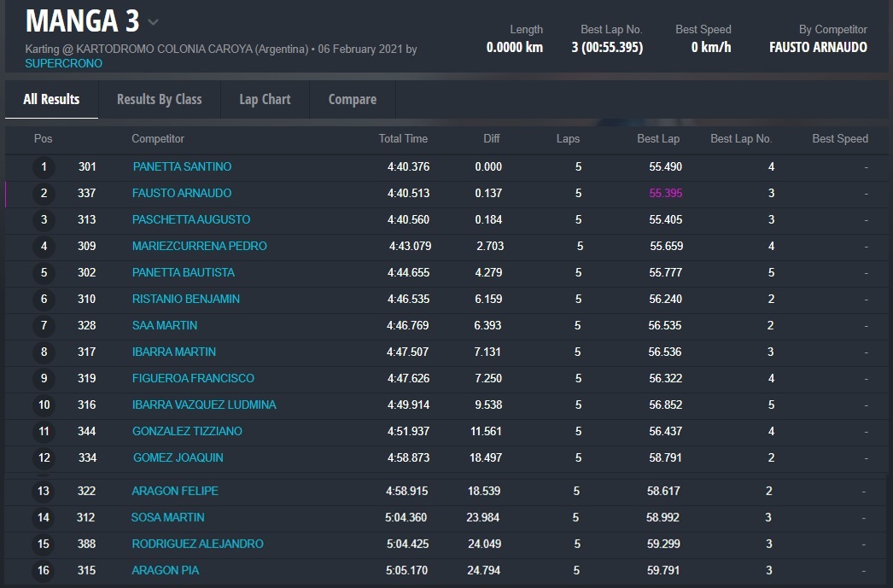Click competitor PANETTA SANTINO

tap(182, 166)
